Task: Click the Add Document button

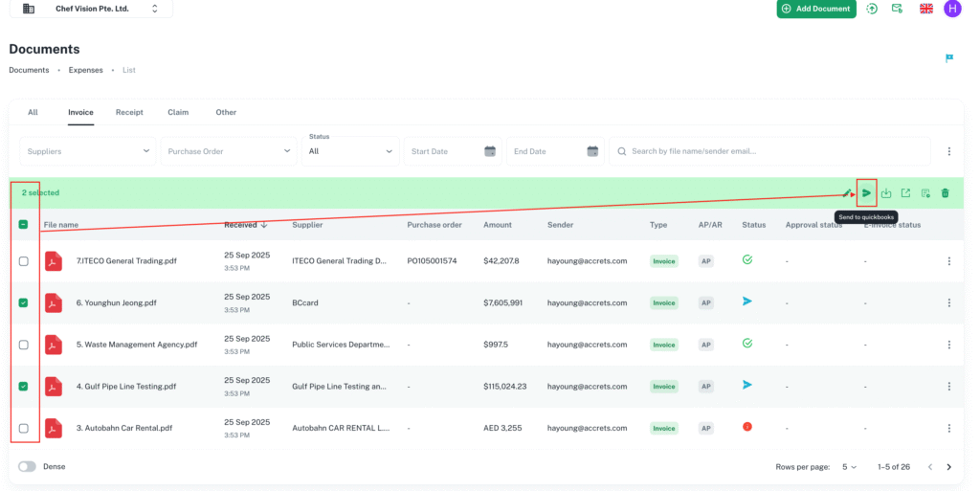Action: coord(816,9)
